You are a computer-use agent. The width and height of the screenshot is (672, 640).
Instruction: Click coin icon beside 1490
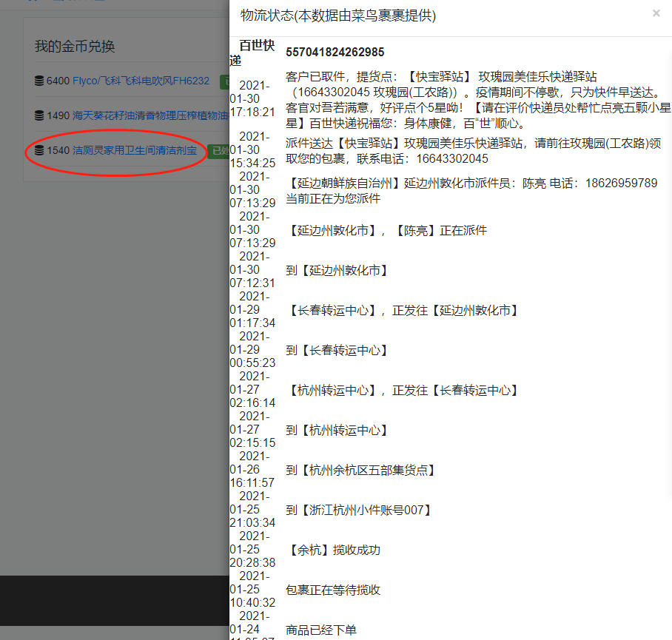pos(39,115)
